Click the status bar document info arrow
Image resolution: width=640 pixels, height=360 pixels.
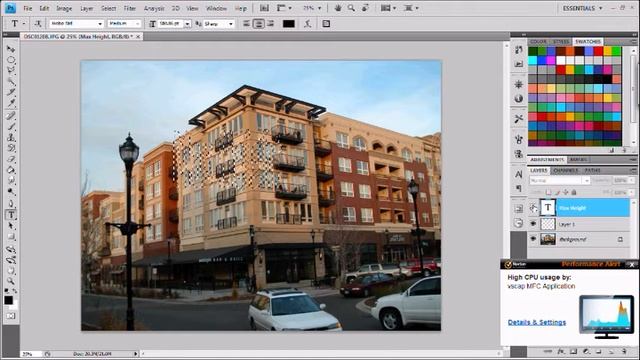coord(136,354)
